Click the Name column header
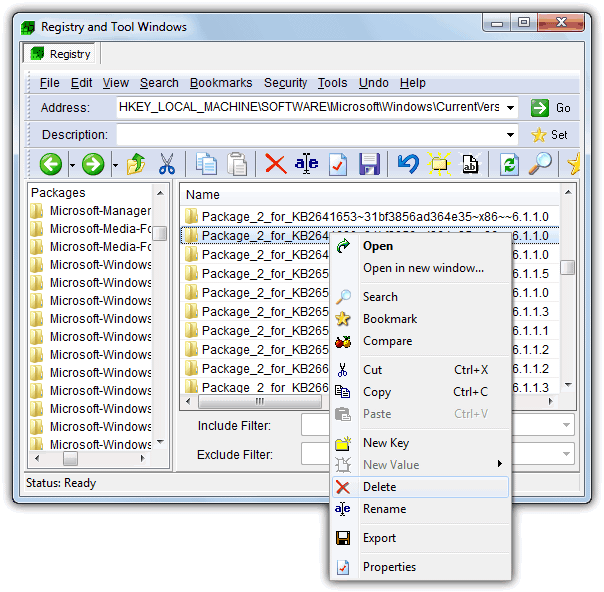 [370, 195]
